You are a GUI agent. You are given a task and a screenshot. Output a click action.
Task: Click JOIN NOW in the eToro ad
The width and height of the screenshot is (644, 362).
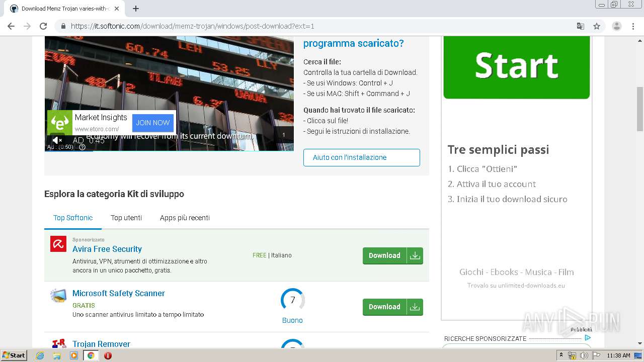[153, 123]
